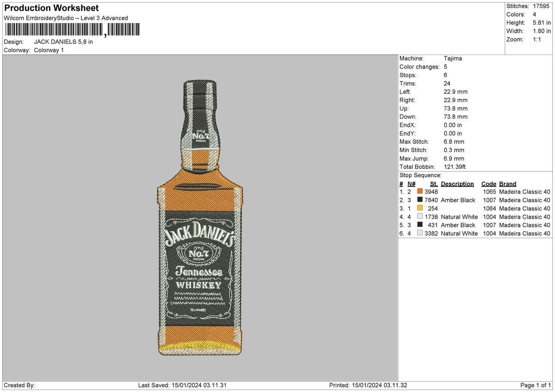Click the Color changes value '5'
Screen dimensions: 555x392
click(445, 67)
